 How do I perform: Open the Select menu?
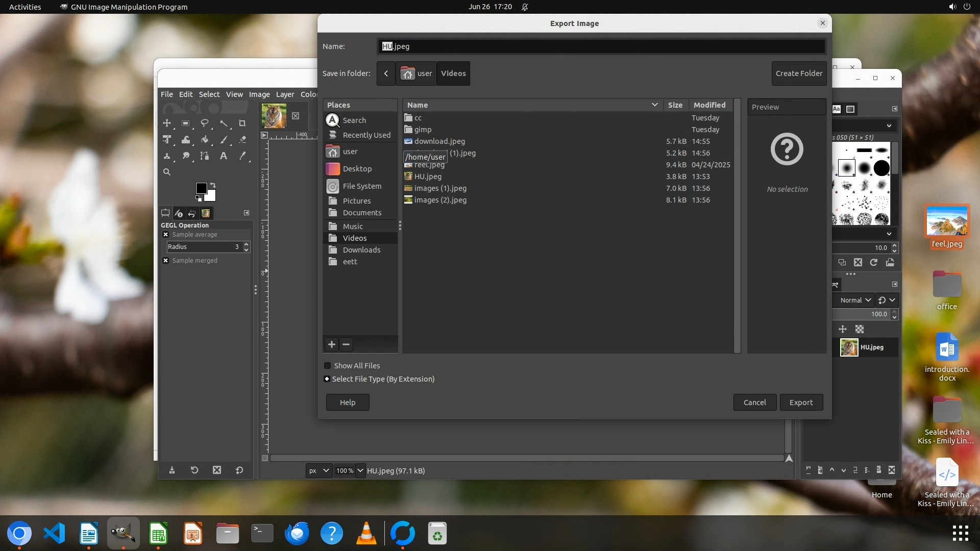[x=209, y=94]
